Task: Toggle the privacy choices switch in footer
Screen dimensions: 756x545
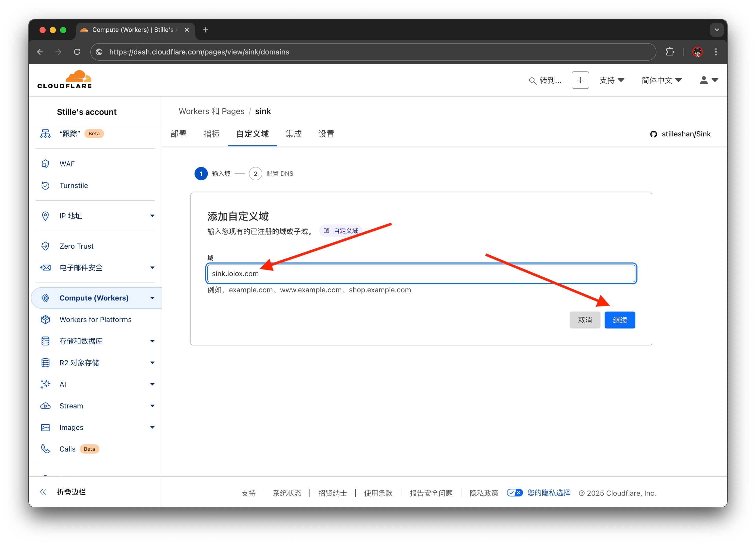Action: (515, 493)
